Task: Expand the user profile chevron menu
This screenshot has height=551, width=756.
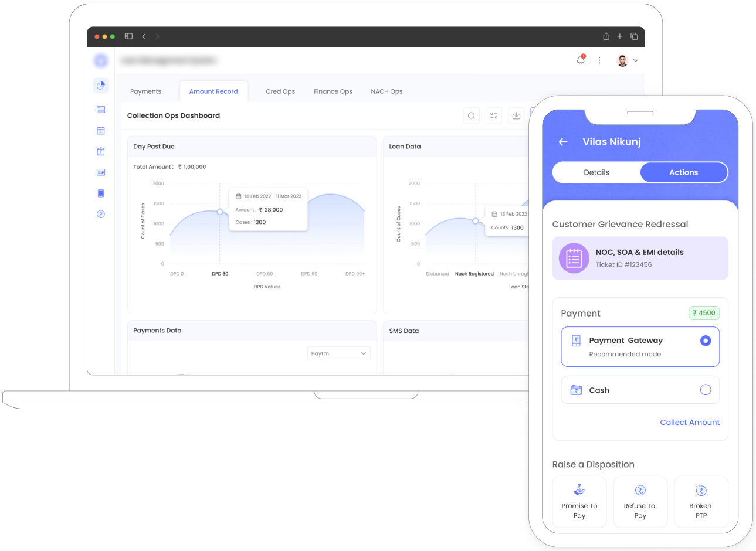Action: (x=635, y=60)
